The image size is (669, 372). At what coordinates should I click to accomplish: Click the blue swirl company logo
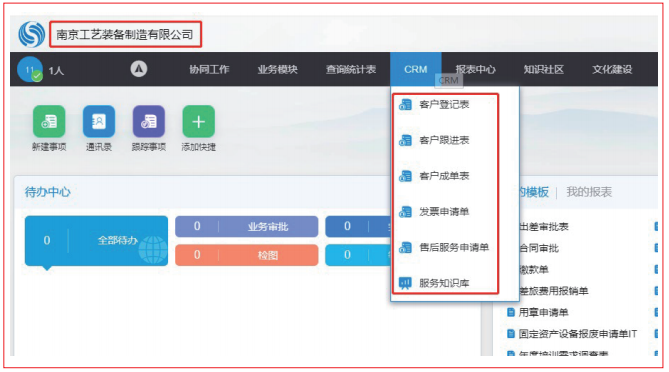click(x=32, y=34)
